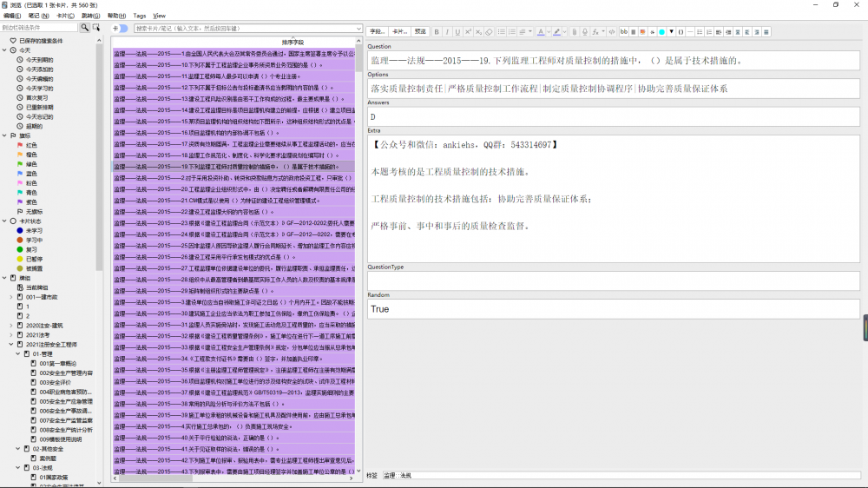Open the 卡片(C) menu
Screen dimensions: 868x488
[x=65, y=16]
